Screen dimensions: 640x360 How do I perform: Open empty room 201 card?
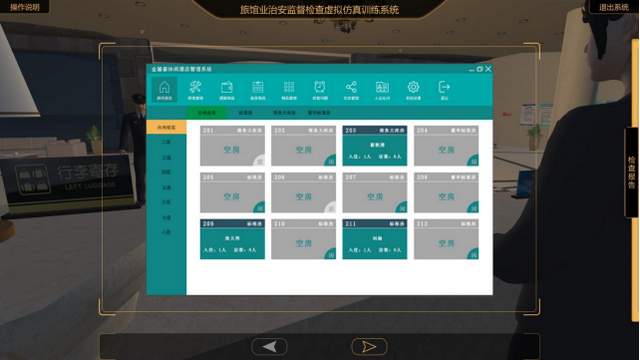click(232, 146)
